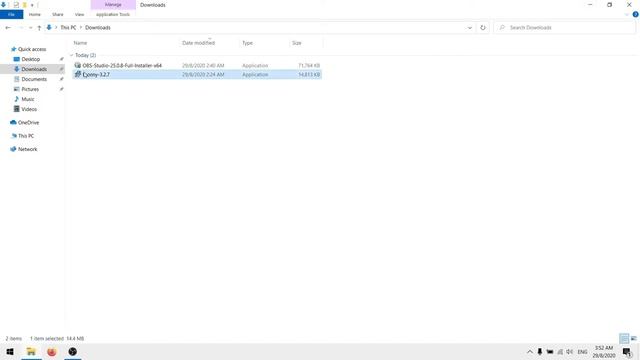The image size is (640, 360).
Task: Click the OBS installer file icon
Action: click(x=78, y=65)
